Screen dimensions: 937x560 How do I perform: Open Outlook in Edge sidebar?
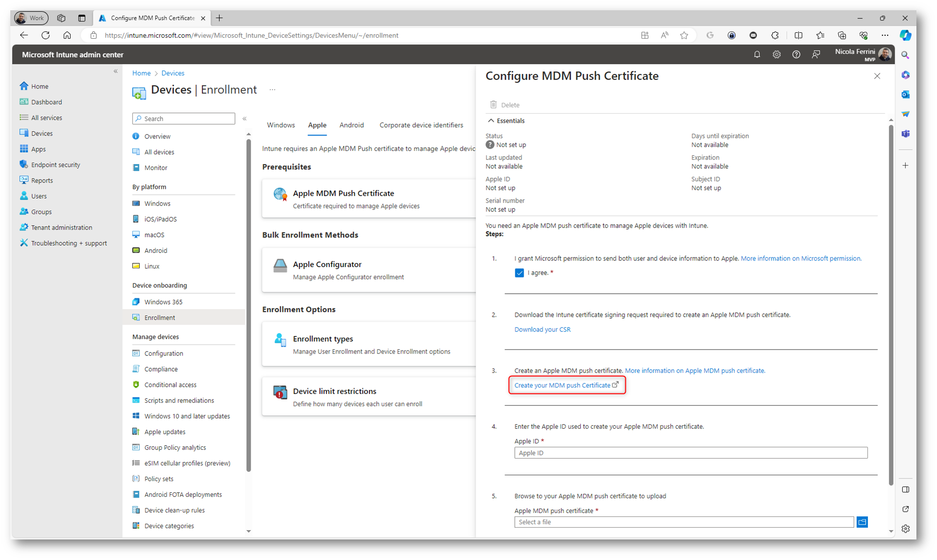click(x=905, y=94)
